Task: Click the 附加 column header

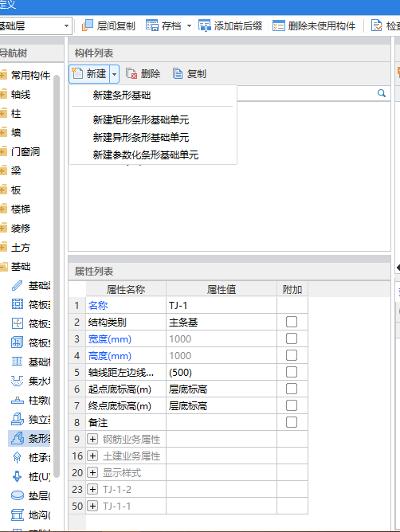Action: [x=292, y=289]
